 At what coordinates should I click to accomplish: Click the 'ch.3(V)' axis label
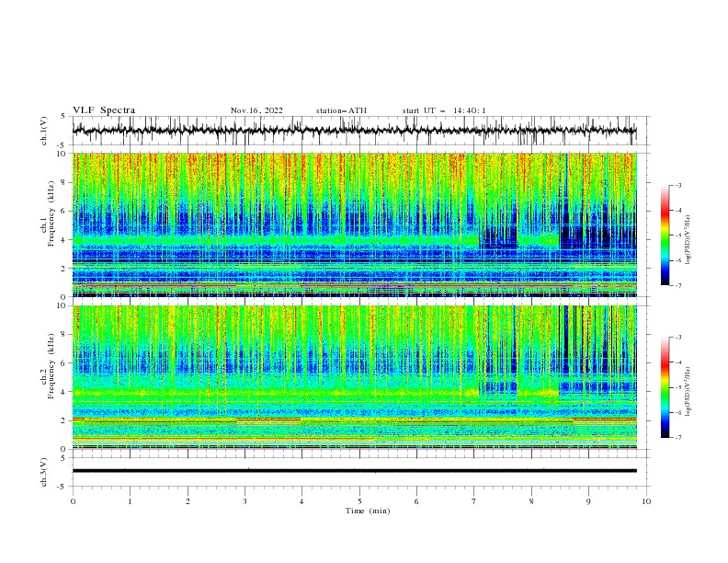coord(44,472)
